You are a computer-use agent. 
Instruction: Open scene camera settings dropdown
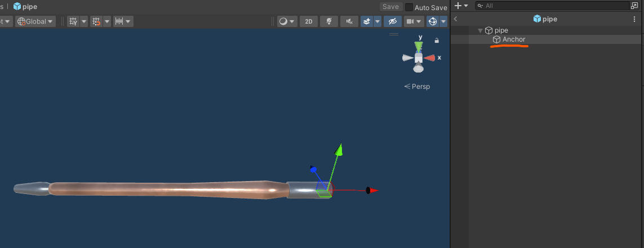tap(414, 21)
